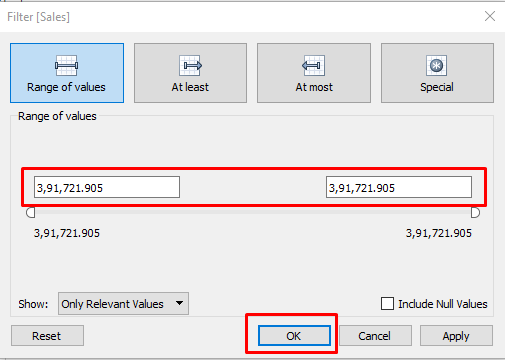Enable Include Null Values checkbox
This screenshot has width=505, height=360.
click(x=387, y=304)
